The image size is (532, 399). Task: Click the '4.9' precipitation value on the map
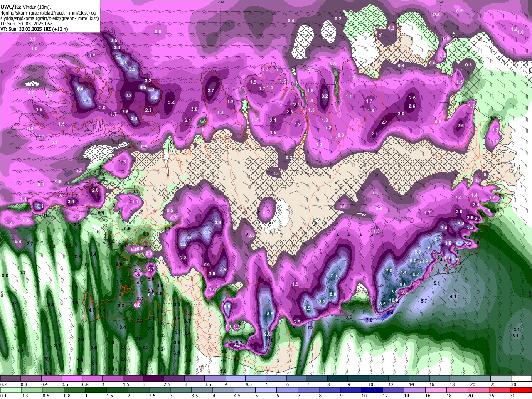207,233
